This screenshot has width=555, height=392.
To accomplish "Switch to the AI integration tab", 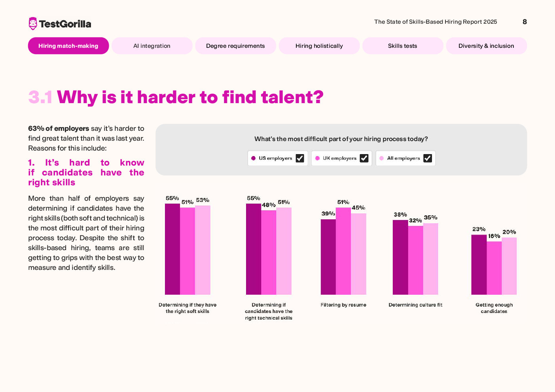I will point(152,46).
